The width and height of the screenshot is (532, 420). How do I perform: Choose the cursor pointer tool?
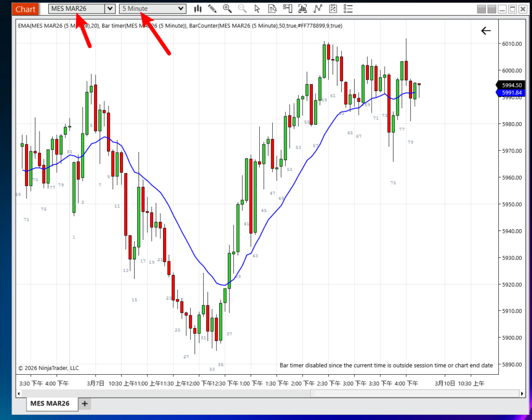point(257,9)
